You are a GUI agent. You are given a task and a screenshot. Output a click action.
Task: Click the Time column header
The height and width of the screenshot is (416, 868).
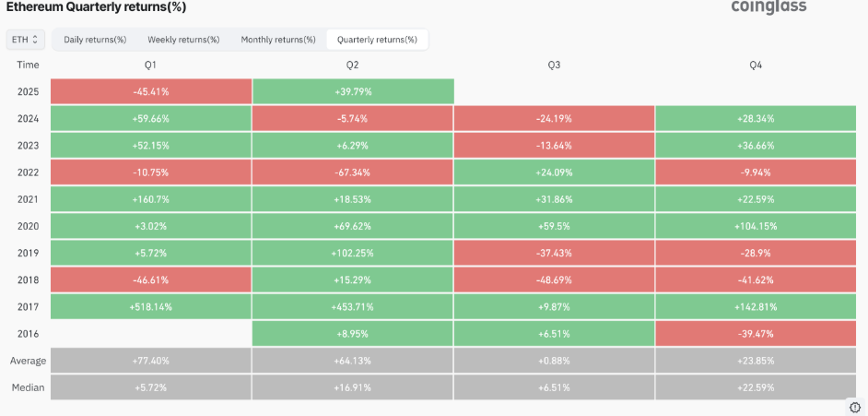pos(28,65)
